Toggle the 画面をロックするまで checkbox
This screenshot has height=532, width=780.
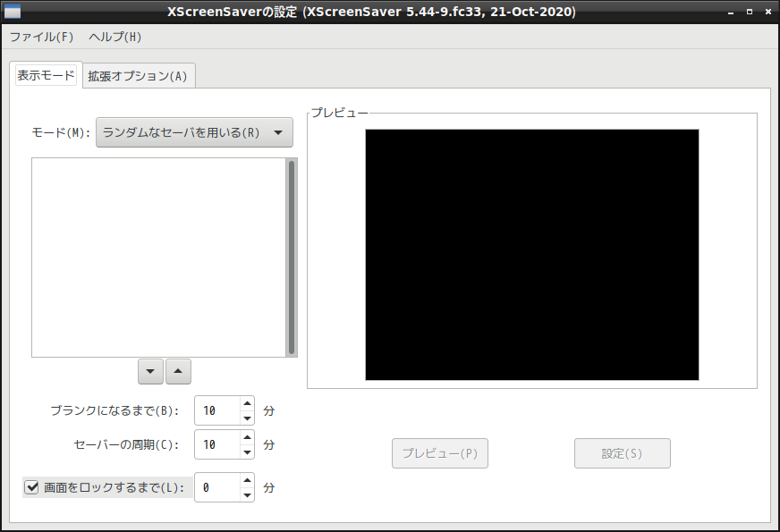point(32,487)
